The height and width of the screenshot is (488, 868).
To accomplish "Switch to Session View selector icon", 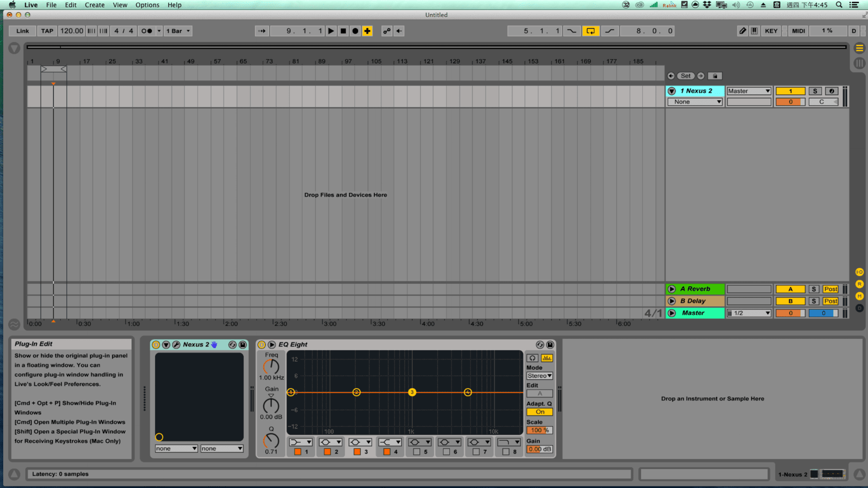I will tap(859, 63).
